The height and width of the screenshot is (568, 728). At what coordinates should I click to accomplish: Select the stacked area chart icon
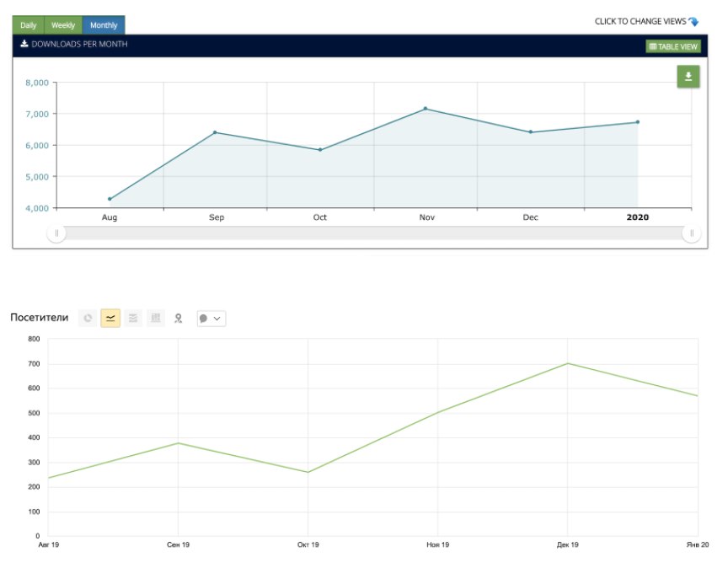tap(133, 318)
